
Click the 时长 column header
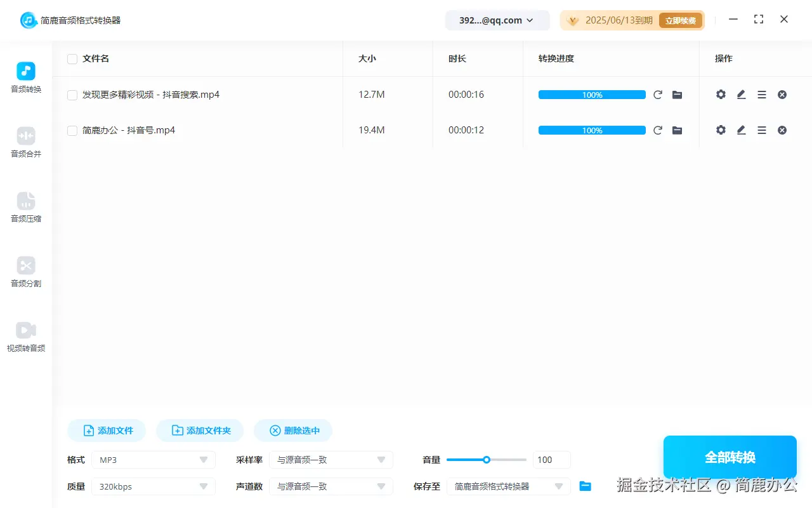(x=457, y=58)
